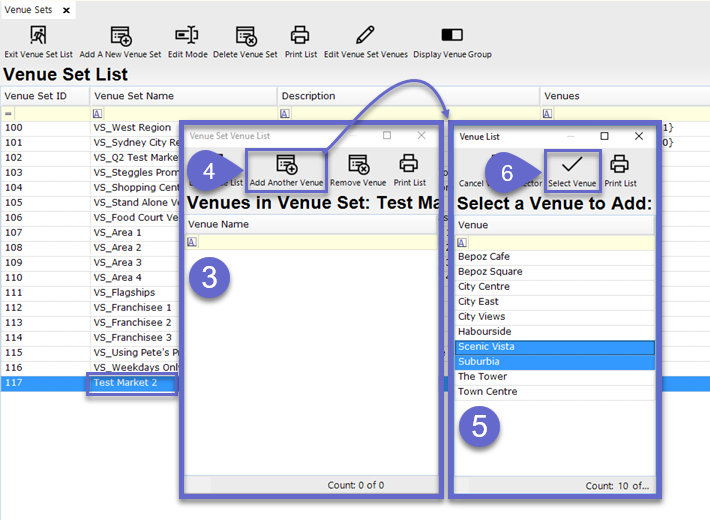Select Scenic Vista in venue list

pos(486,347)
